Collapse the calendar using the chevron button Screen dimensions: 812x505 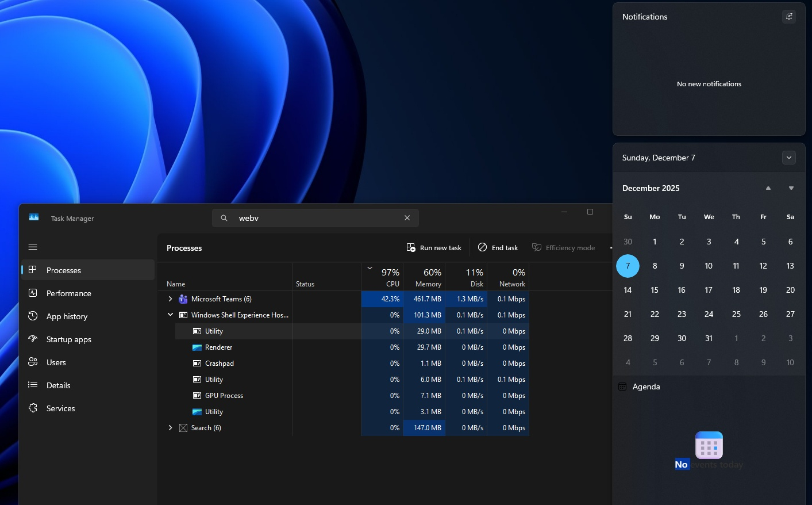(789, 158)
